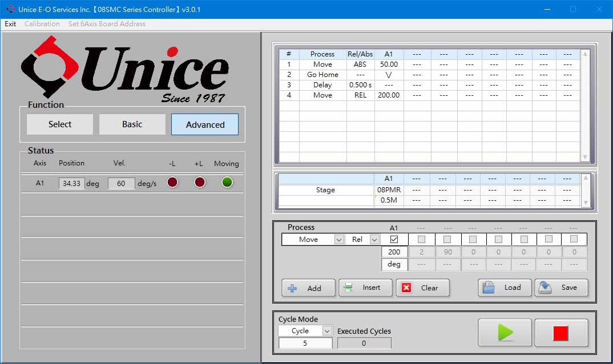613x364 pixels.
Task: Click the A1 column header in process table
Action: coord(389,54)
